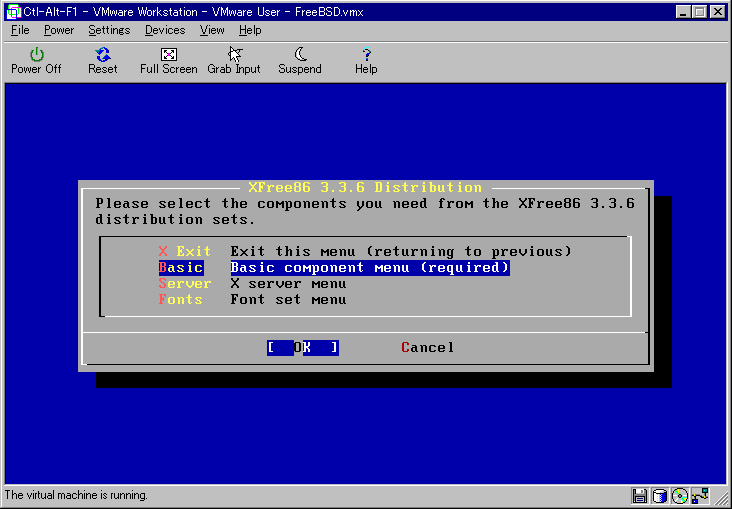Click 'Exit this menu (returning to previous)' text
Image resolution: width=732 pixels, height=509 pixels.
point(401,251)
